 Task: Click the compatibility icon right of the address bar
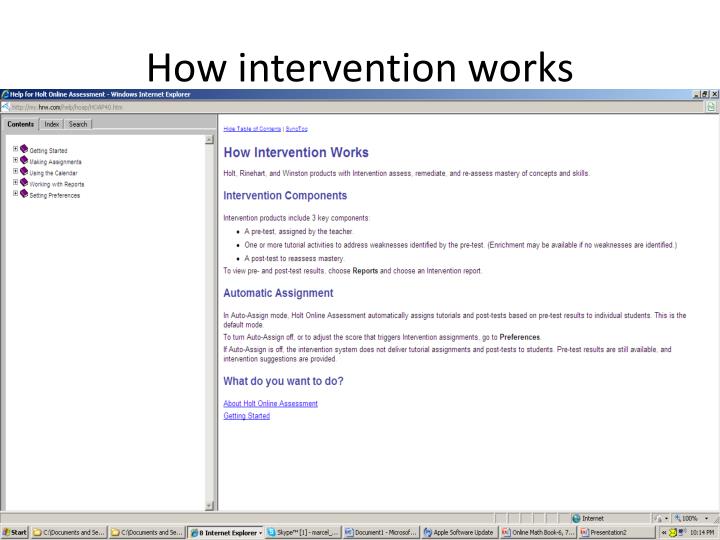711,107
